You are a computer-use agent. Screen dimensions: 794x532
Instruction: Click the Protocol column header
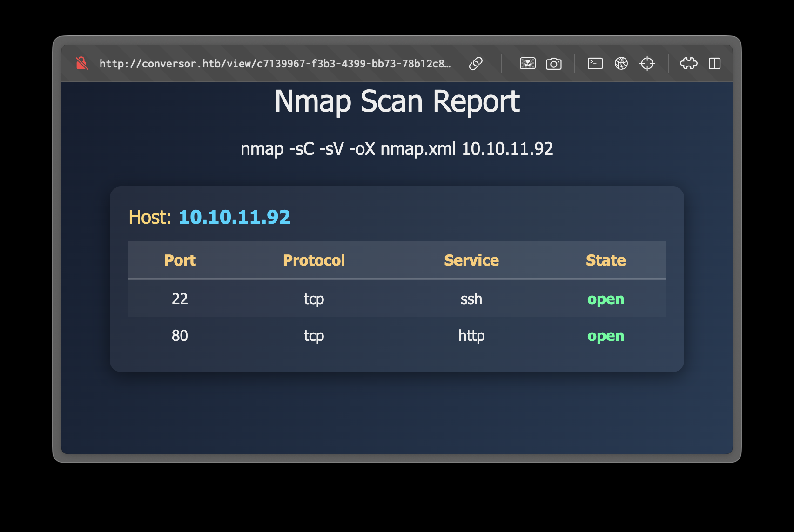(314, 260)
